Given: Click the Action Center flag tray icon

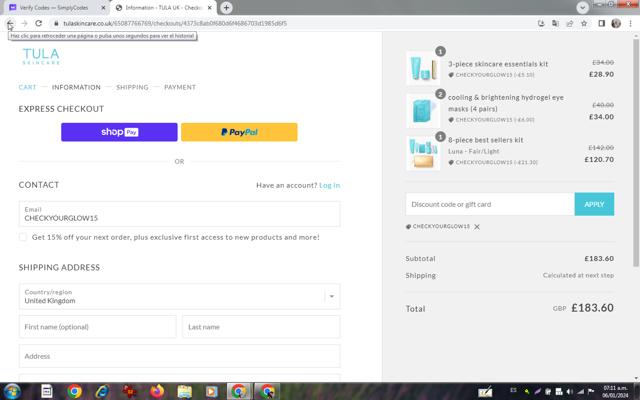Looking at the screenshot, I should point(591,392).
